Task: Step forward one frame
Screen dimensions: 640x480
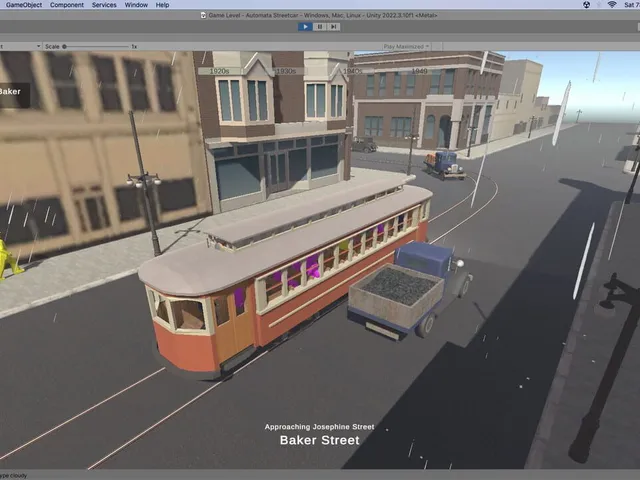Action: click(x=333, y=27)
